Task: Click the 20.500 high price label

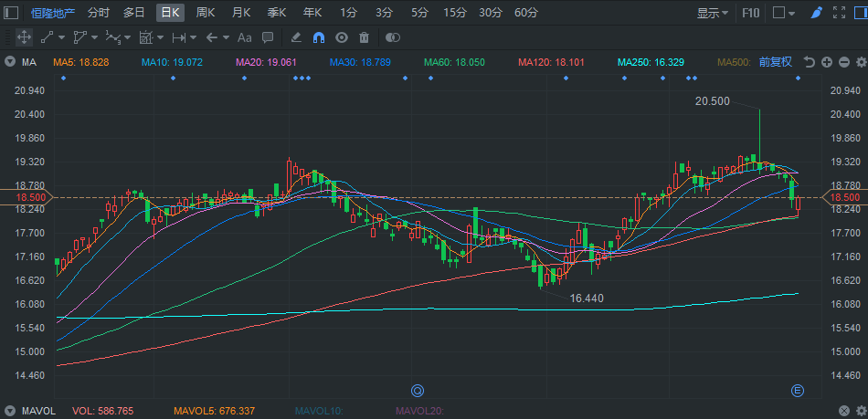Action: coord(713,100)
